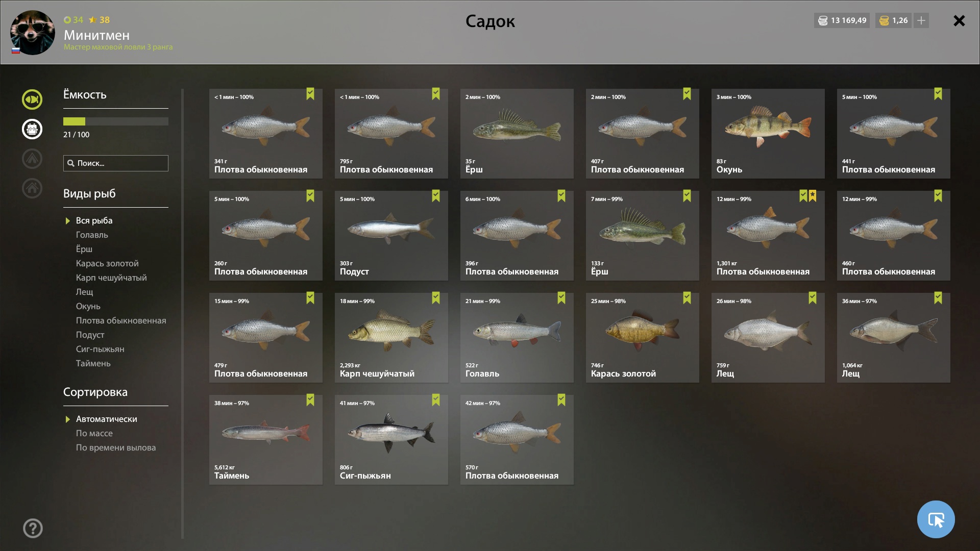
Task: Click the Поиск search field
Action: (x=116, y=163)
